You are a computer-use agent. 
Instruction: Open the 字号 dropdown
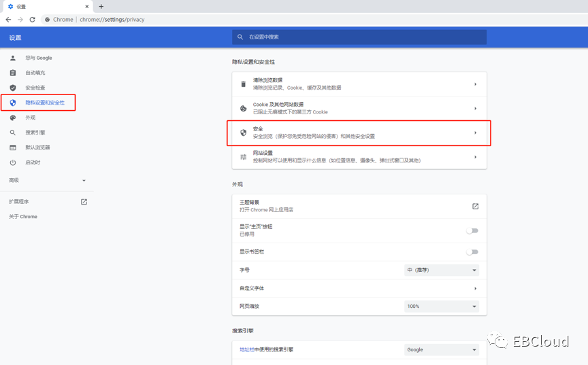pos(442,270)
